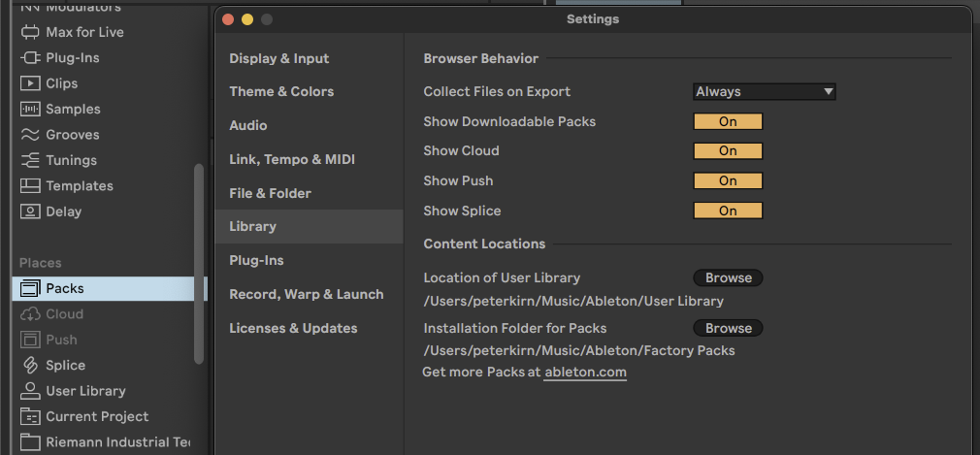Click the browser sidebar scrollbar

point(199,262)
